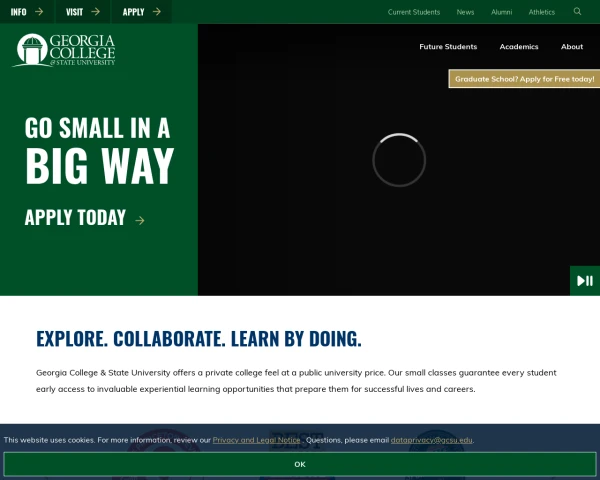Click Graduate School Apply for Free banner
The height and width of the screenshot is (480, 600).
(524, 79)
